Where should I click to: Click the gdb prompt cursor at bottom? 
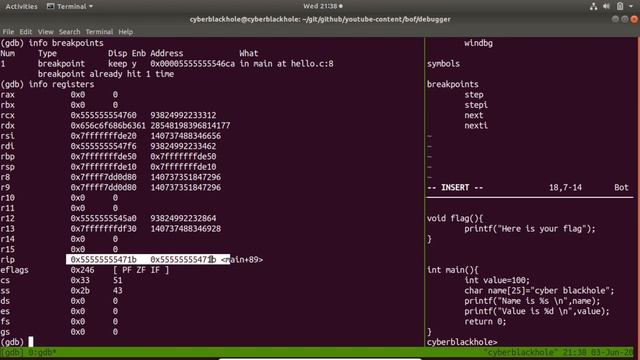[31, 342]
